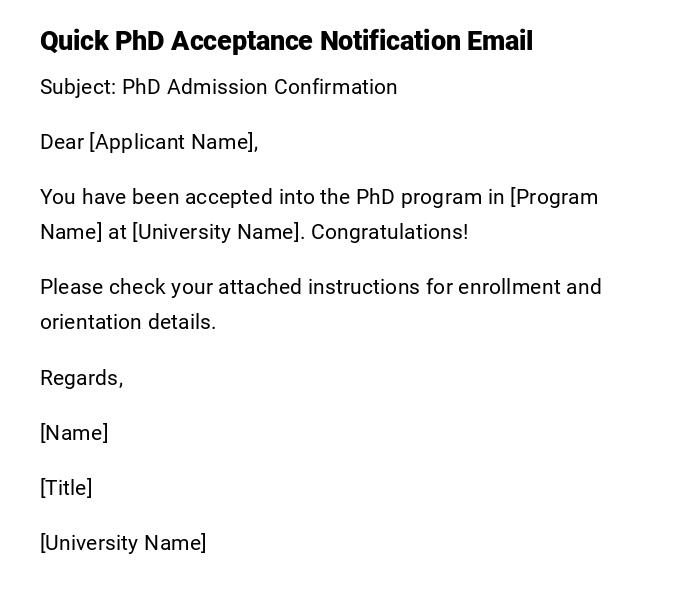Click the word "Congratulations!"

point(389,232)
